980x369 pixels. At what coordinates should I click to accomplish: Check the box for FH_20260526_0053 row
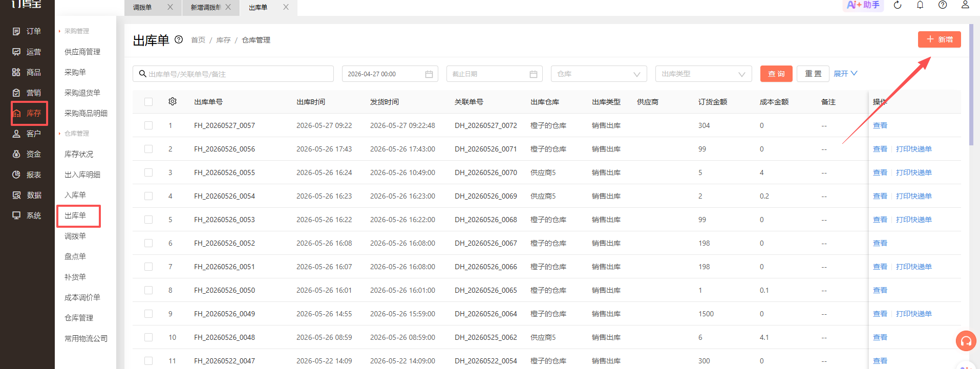click(x=148, y=220)
